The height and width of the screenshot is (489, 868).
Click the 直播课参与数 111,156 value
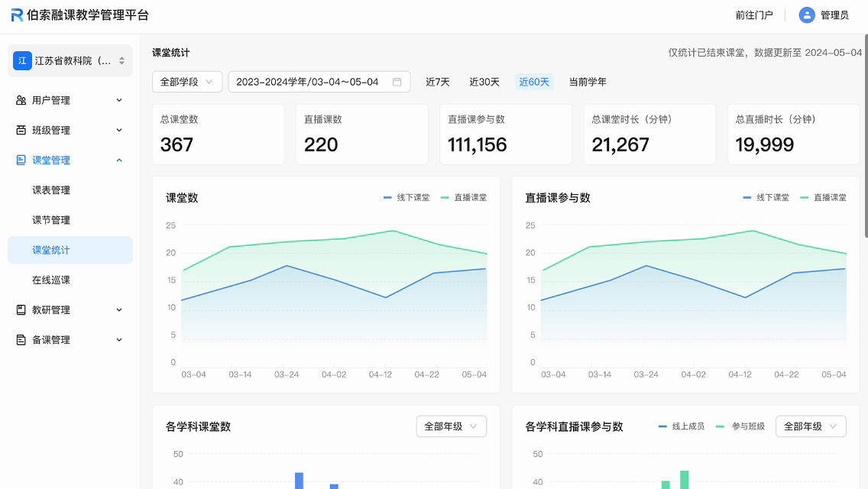coord(478,144)
